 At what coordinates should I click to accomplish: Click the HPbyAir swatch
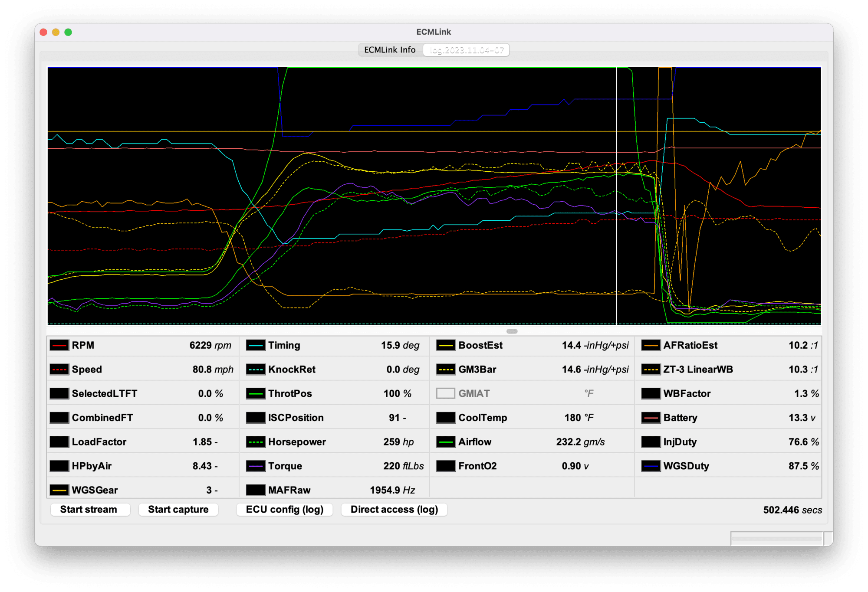pos(59,466)
